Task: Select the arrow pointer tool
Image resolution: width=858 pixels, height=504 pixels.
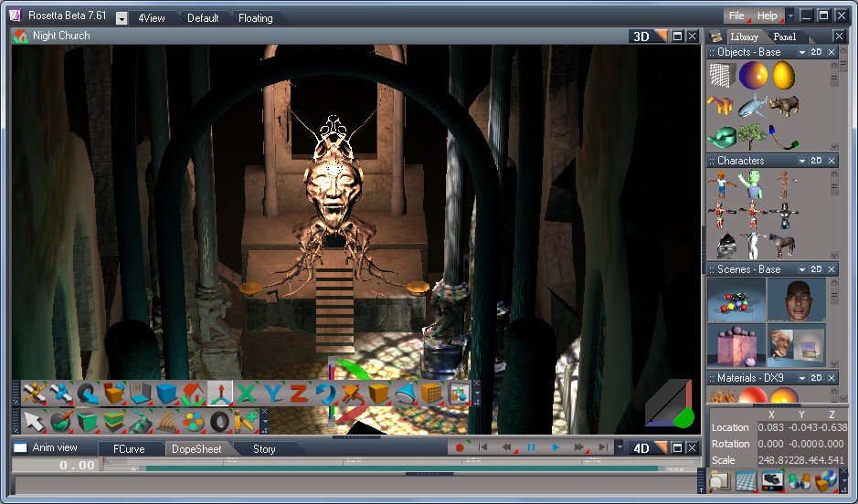Action: coord(34,421)
